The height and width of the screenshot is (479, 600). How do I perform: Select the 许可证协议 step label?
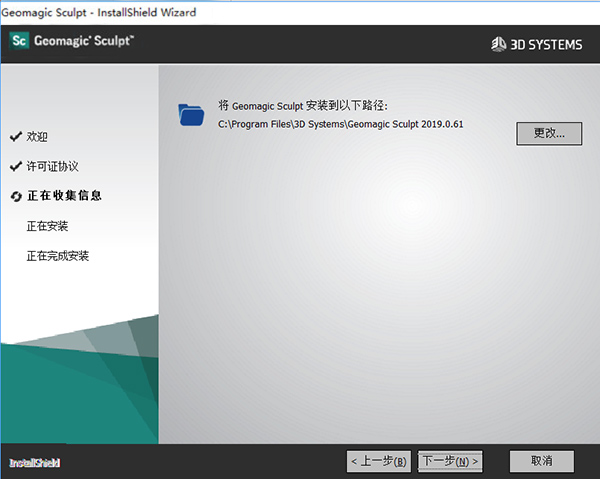tap(52, 166)
